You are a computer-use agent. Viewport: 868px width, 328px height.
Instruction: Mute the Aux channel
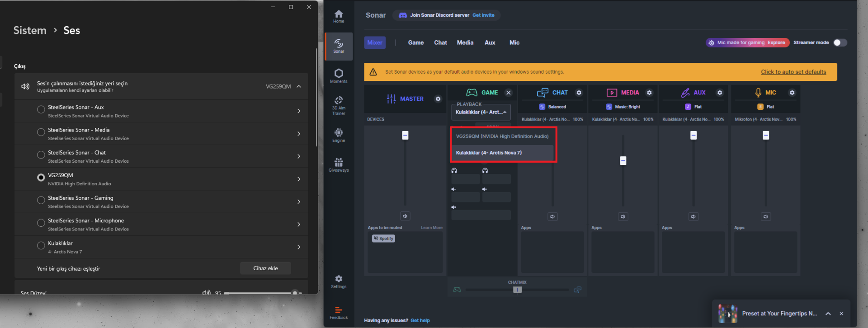pos(693,217)
